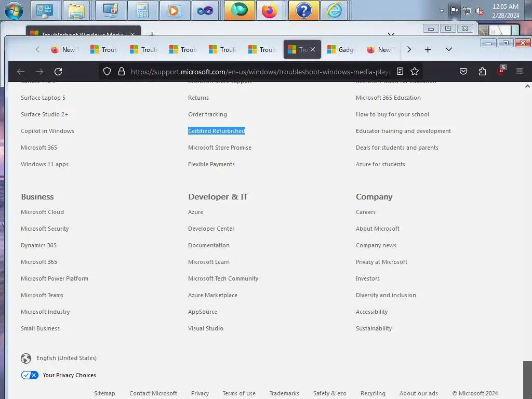Open the Flexible Payments link

point(211,164)
